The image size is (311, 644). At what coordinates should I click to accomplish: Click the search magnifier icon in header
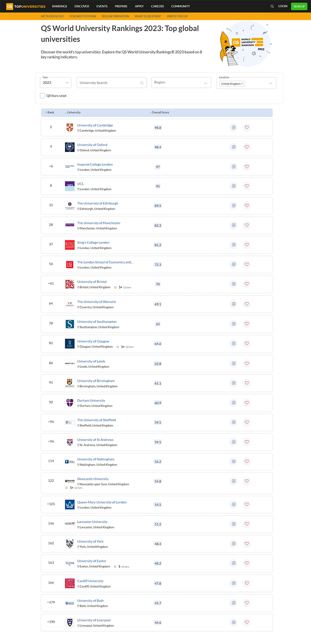click(x=272, y=6)
